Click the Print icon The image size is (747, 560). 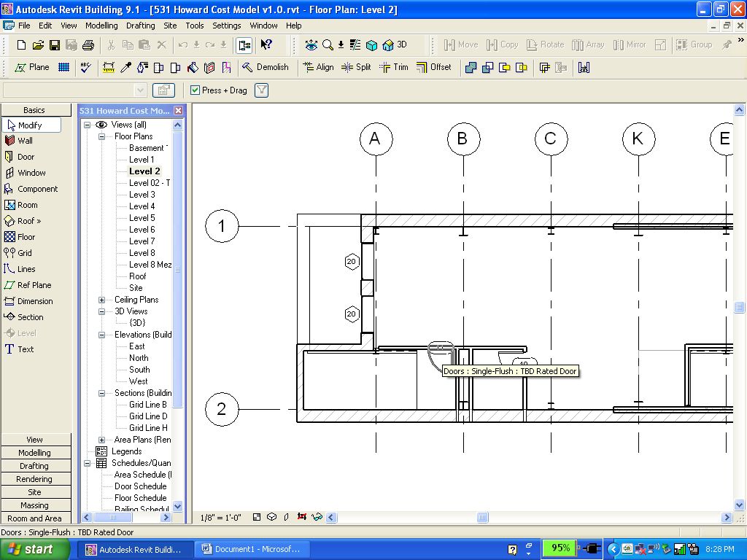click(x=88, y=44)
